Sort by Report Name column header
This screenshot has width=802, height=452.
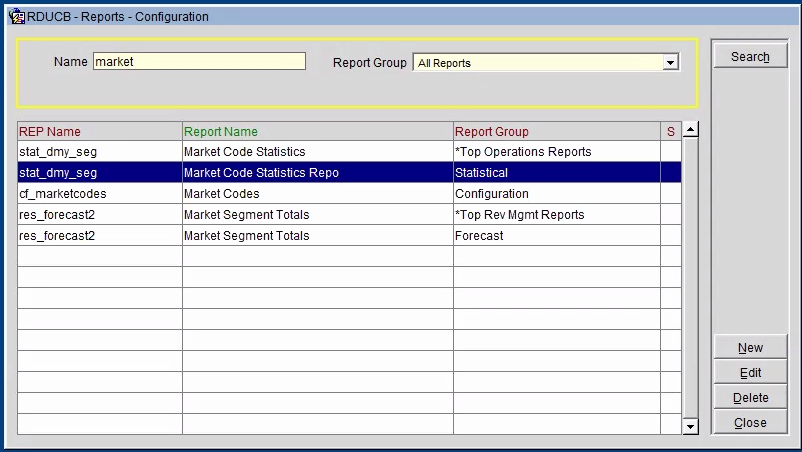(318, 131)
